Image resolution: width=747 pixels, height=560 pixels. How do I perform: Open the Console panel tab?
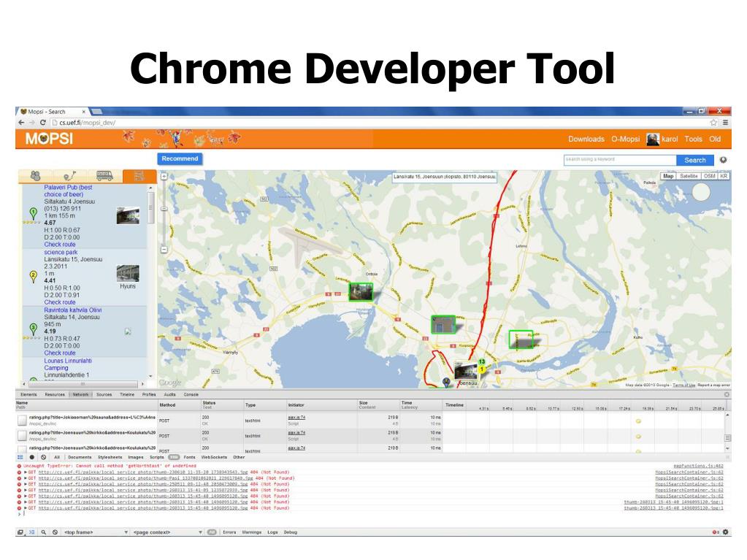pyautogui.click(x=191, y=395)
